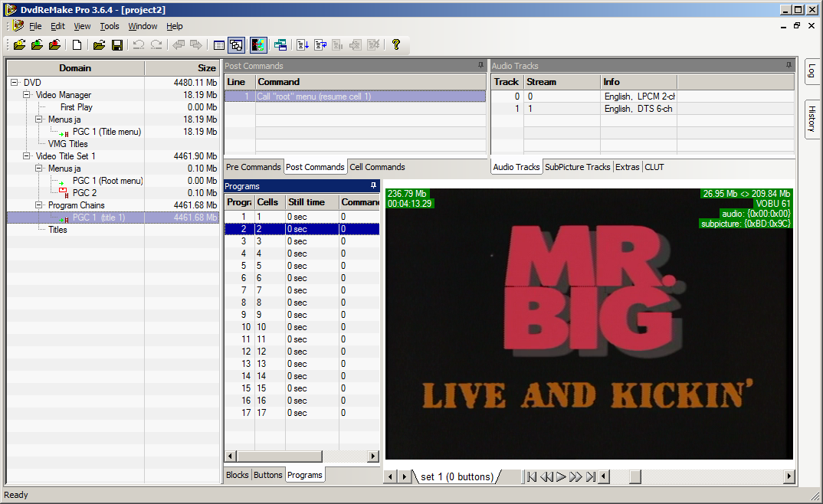Pin the Post Commands panel
823x504 pixels.
click(480, 66)
